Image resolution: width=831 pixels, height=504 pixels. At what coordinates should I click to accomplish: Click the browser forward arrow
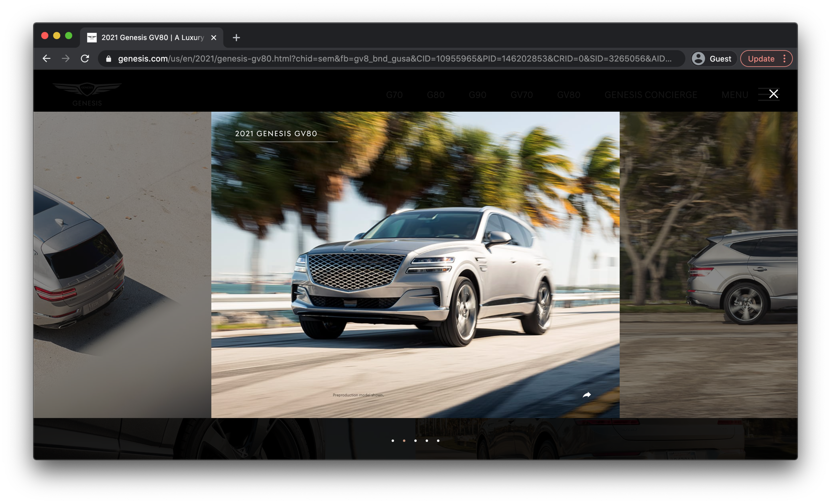click(x=66, y=59)
